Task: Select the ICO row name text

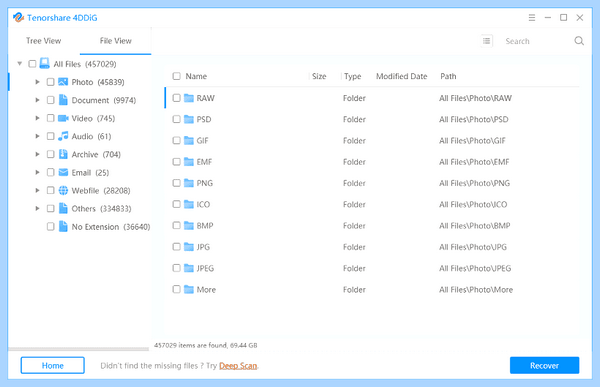Action: click(x=203, y=204)
